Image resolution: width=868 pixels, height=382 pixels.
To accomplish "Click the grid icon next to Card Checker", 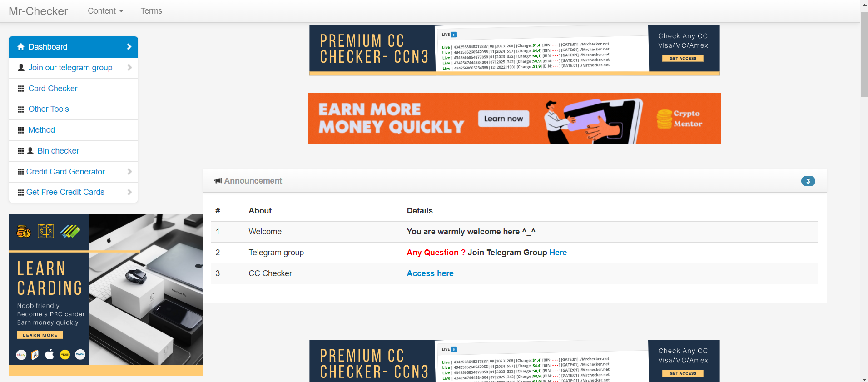I will point(21,89).
